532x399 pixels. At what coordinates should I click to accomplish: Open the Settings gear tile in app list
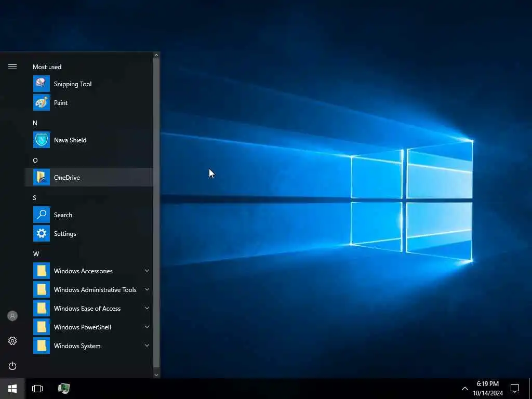[x=42, y=233]
